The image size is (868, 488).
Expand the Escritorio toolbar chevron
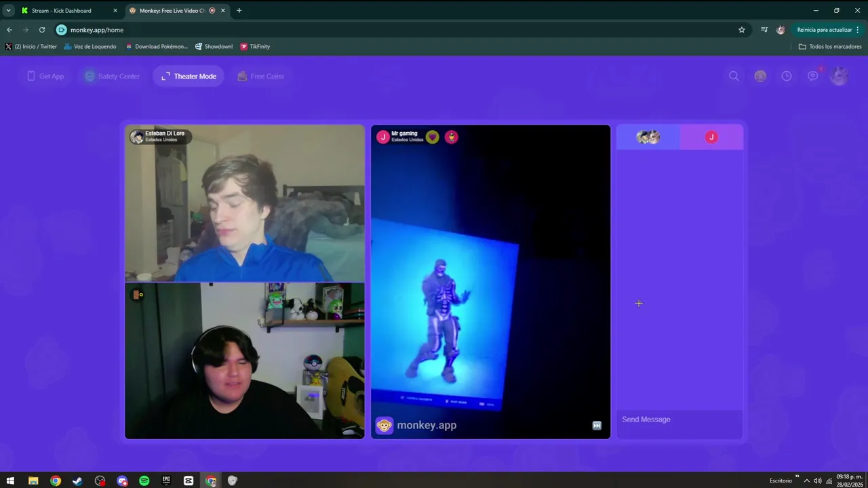click(797, 478)
